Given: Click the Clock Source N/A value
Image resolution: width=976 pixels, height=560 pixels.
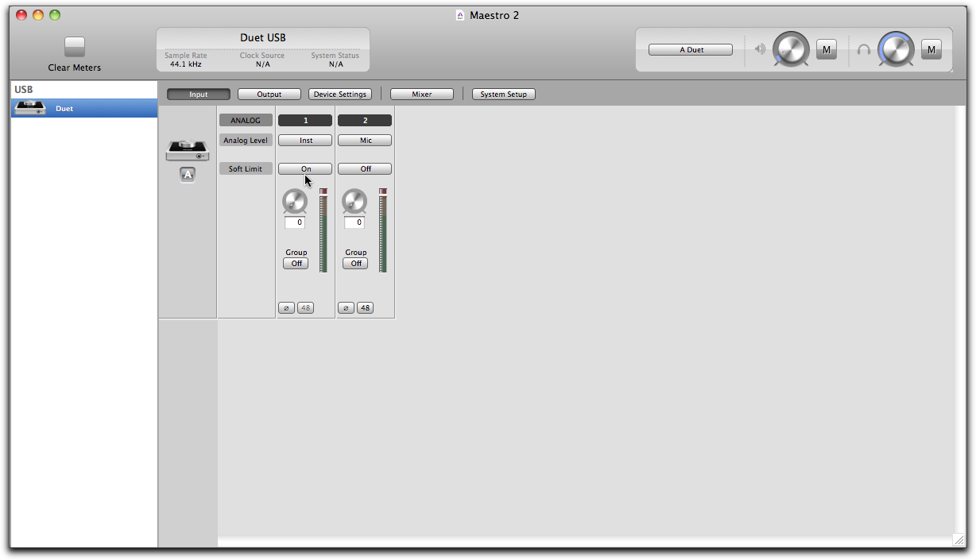Looking at the screenshot, I should [x=263, y=64].
